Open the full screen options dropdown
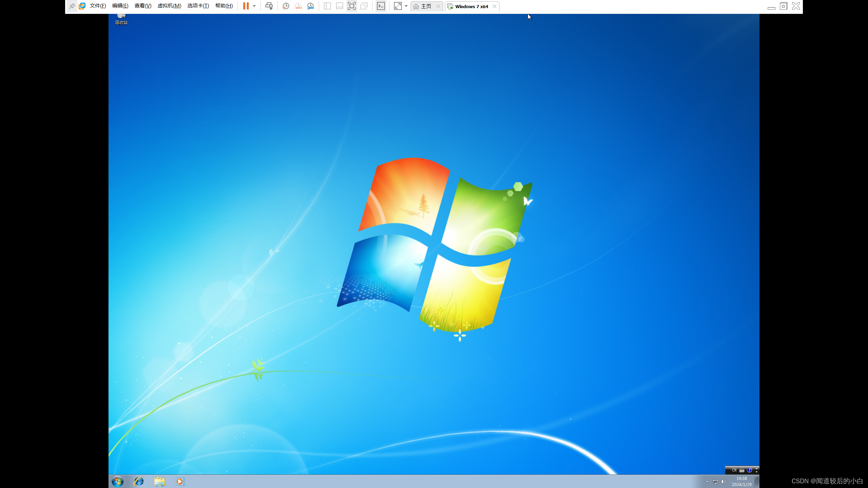 [x=406, y=7]
